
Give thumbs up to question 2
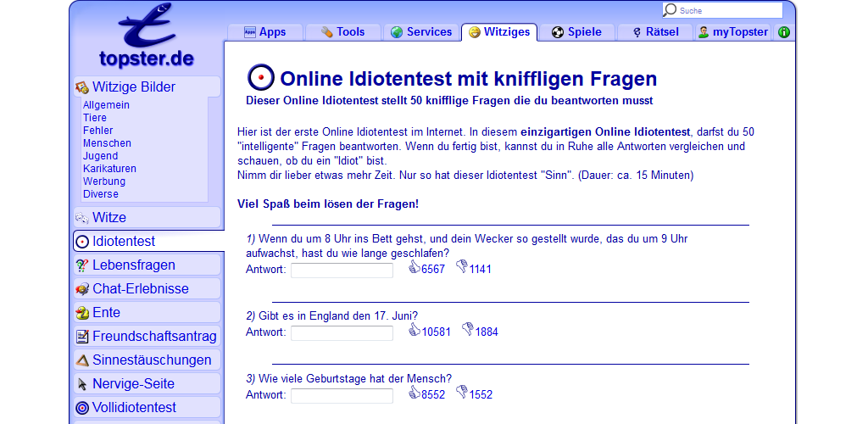pos(414,330)
